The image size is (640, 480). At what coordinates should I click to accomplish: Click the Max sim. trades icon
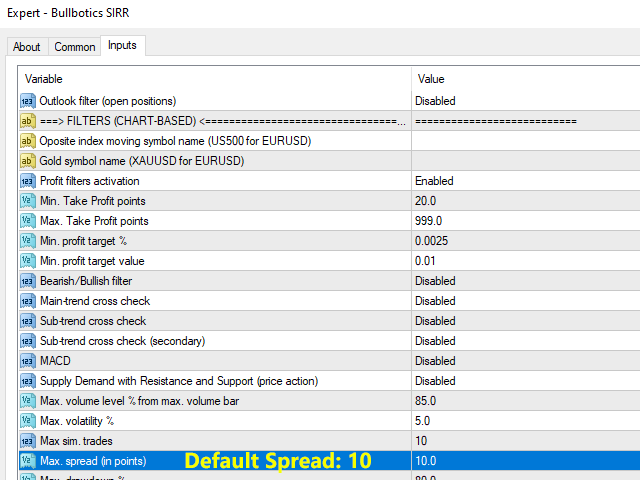pyautogui.click(x=28, y=441)
